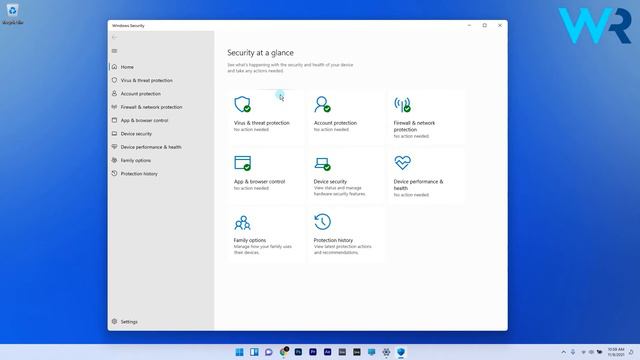
Task: Open Device performance & health in sidebar
Action: click(151, 147)
